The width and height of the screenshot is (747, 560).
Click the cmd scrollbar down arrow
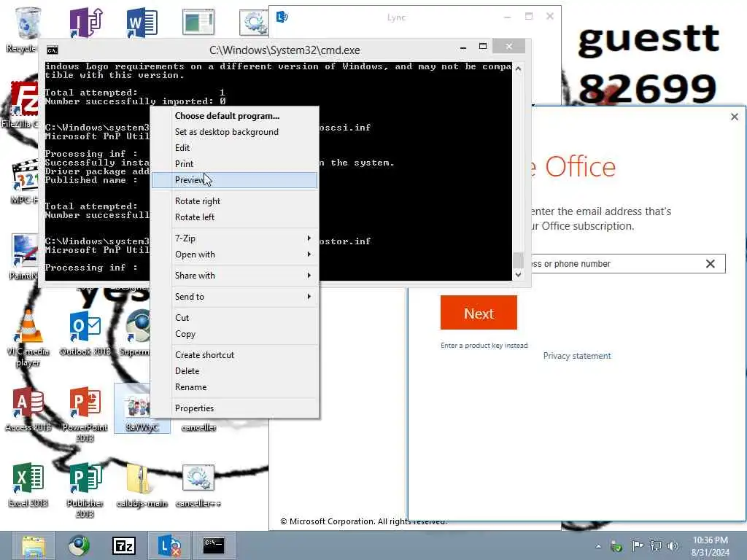519,275
